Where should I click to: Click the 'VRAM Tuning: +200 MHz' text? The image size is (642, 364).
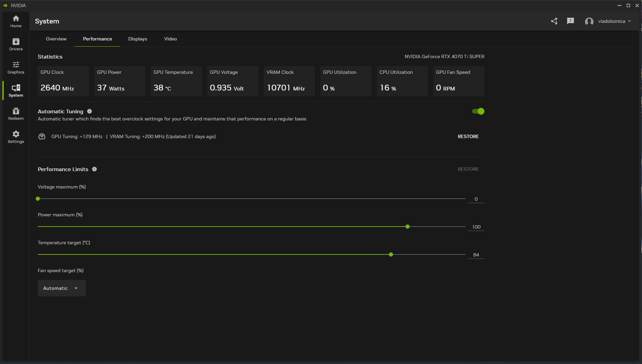click(x=137, y=136)
